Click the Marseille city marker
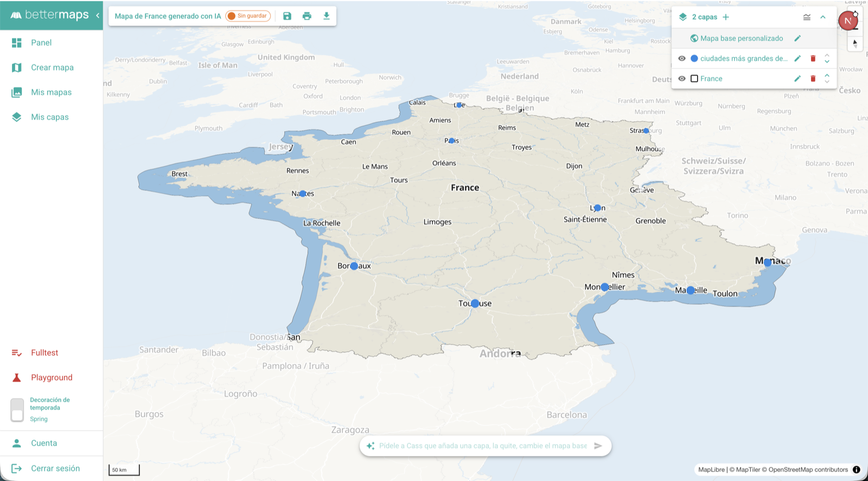 point(691,291)
